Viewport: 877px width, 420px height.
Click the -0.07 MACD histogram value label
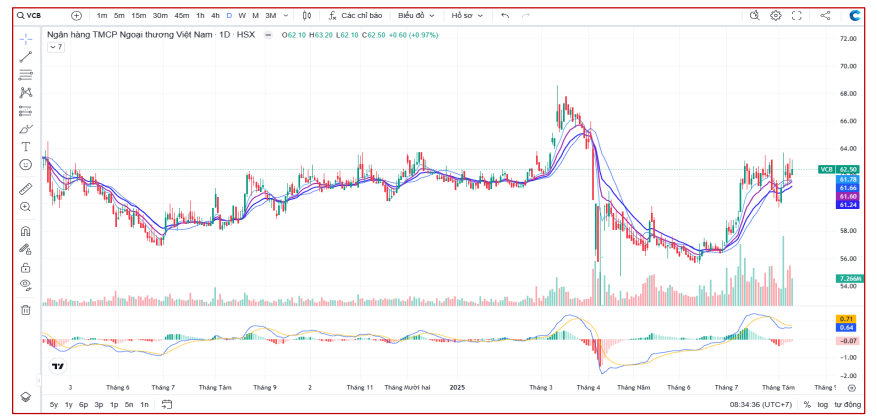click(x=847, y=341)
